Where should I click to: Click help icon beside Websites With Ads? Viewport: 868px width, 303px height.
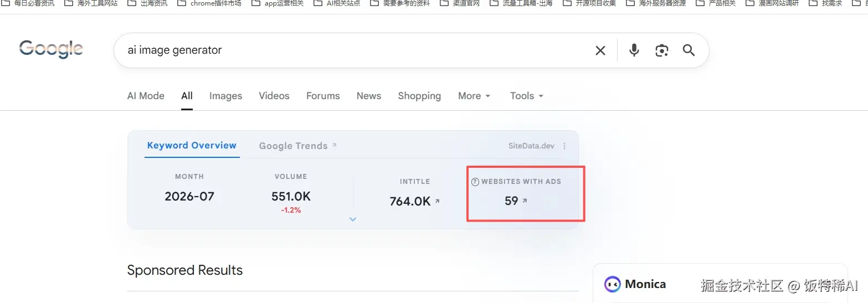(475, 182)
